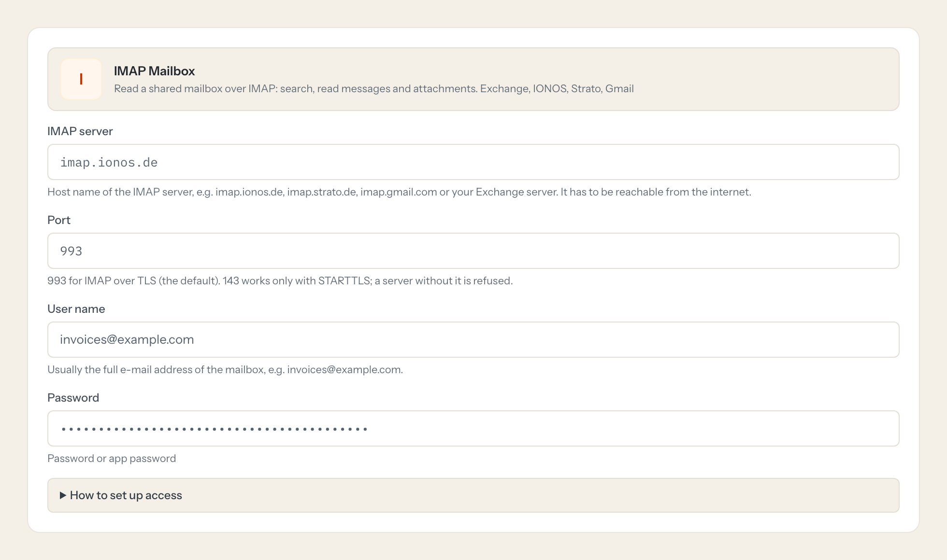Click into the Port field
947x560 pixels.
[x=473, y=251]
